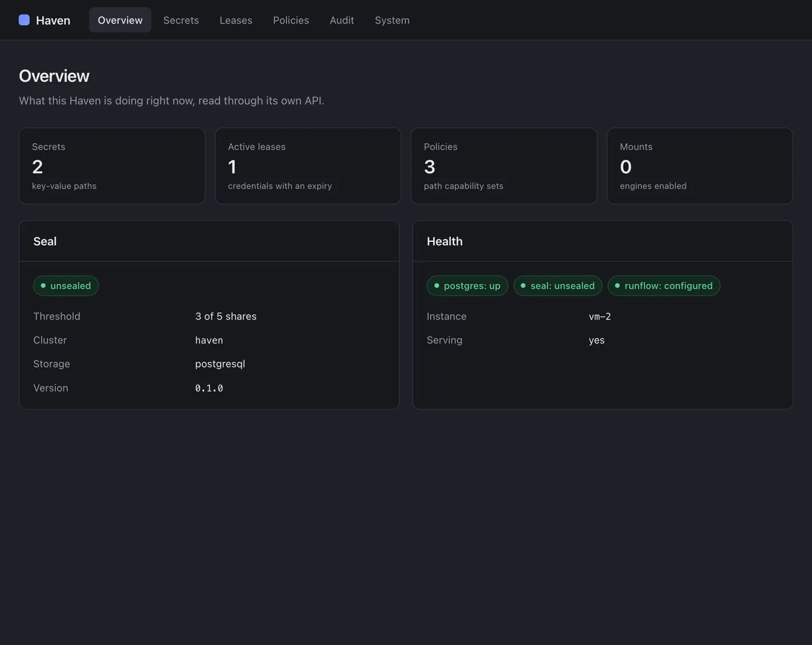Open the Secrets tab
This screenshot has height=645, width=812.
pyautogui.click(x=181, y=20)
